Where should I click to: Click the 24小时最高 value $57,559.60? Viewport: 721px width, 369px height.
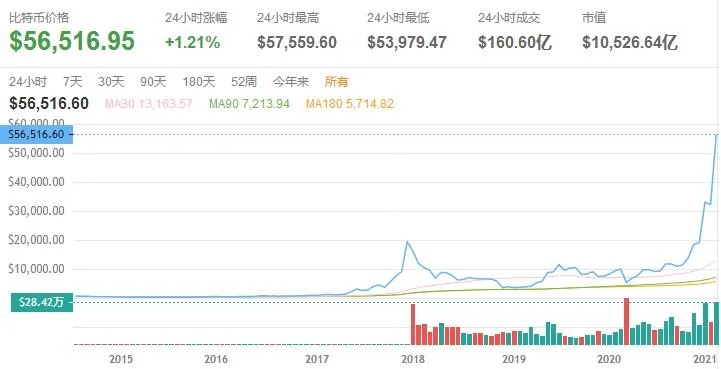pos(297,42)
